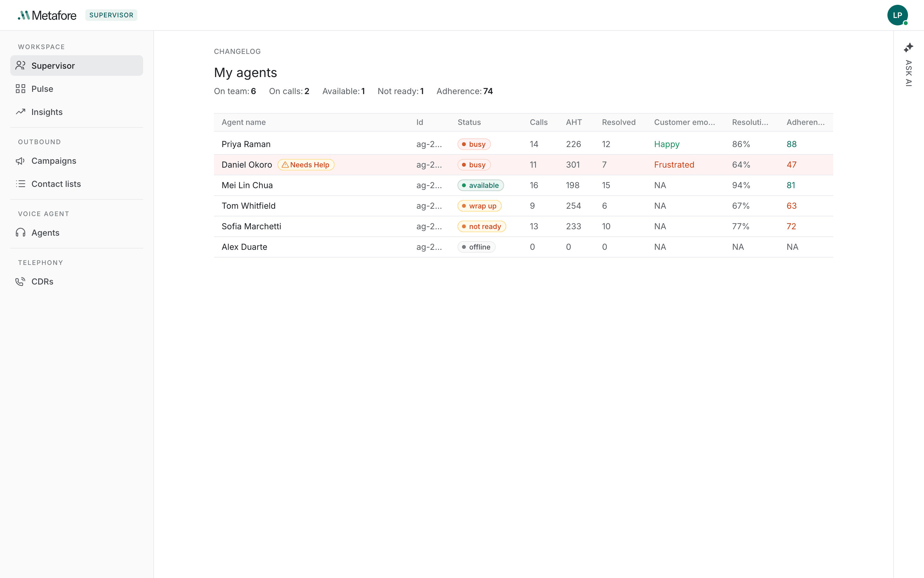Click the Adherence column header
924x578 pixels.
click(806, 122)
